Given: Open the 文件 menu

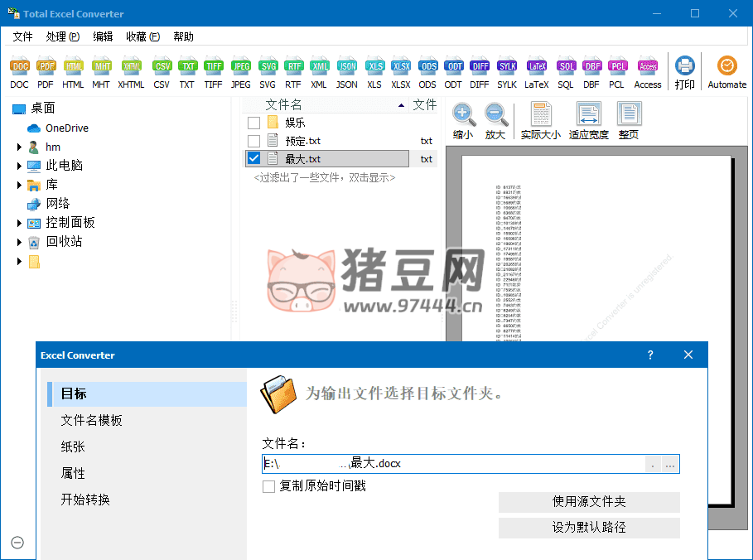Looking at the screenshot, I should coord(22,36).
